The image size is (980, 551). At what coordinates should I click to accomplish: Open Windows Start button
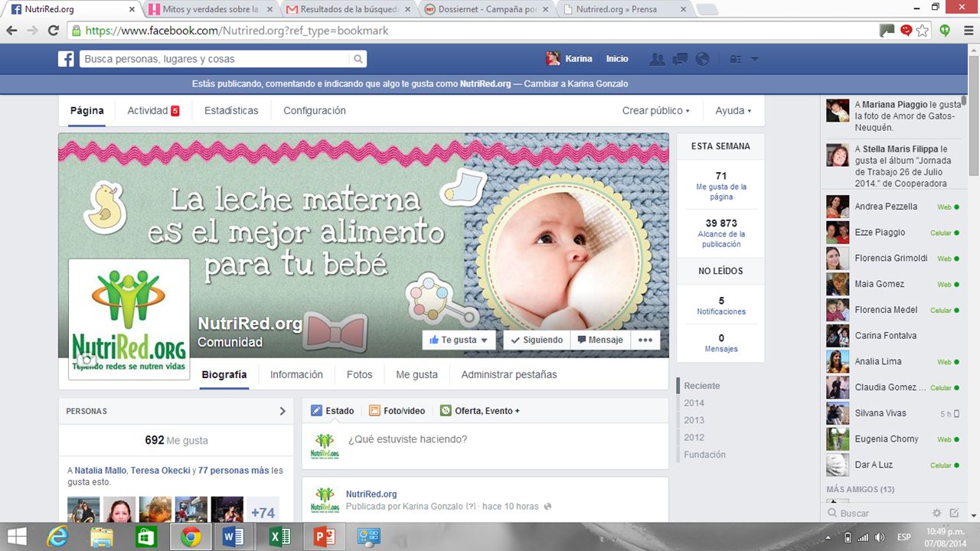click(17, 536)
